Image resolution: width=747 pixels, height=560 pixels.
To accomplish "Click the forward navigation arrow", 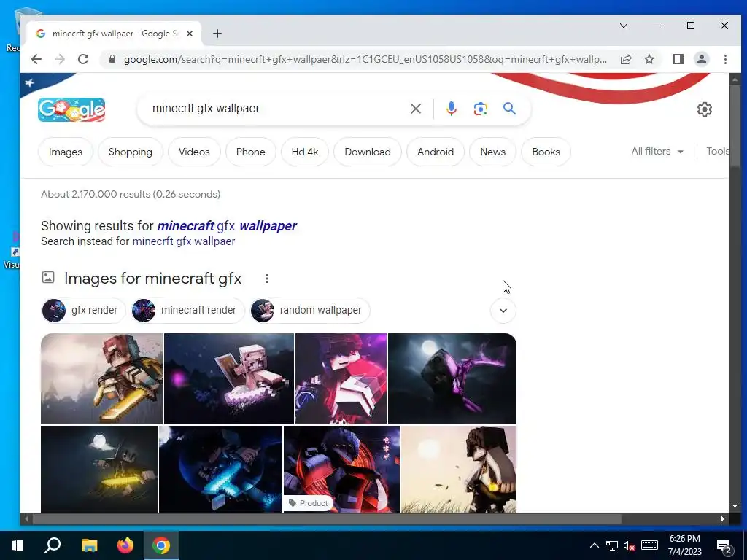I will click(60, 60).
